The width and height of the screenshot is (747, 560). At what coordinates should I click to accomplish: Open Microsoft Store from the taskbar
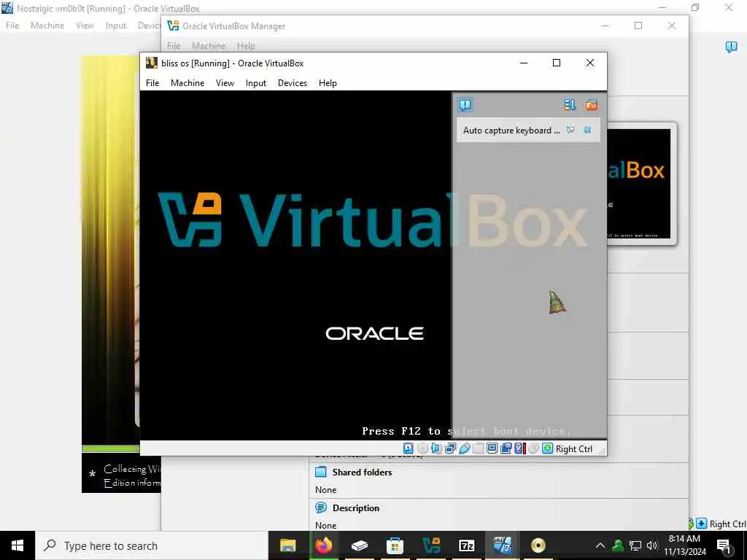395,545
